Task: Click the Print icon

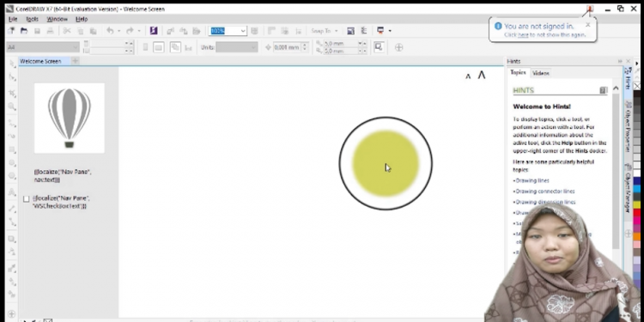Action: [50, 31]
